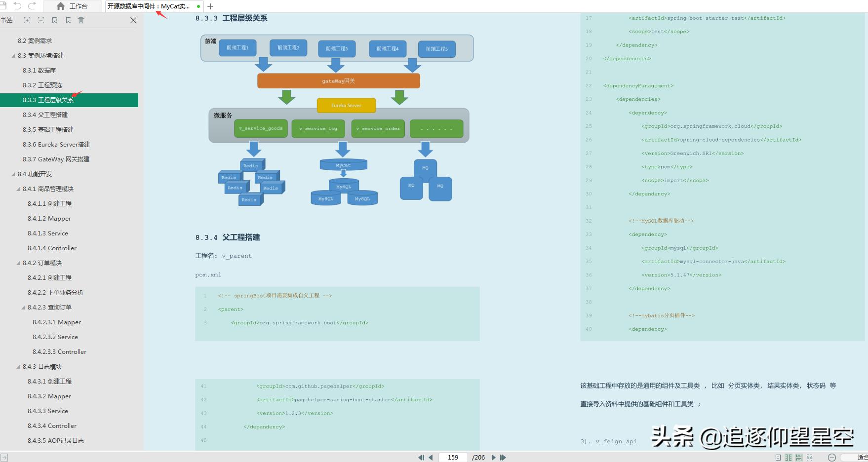Enable two-page side-by-side view
The image size is (868, 462).
click(x=789, y=457)
